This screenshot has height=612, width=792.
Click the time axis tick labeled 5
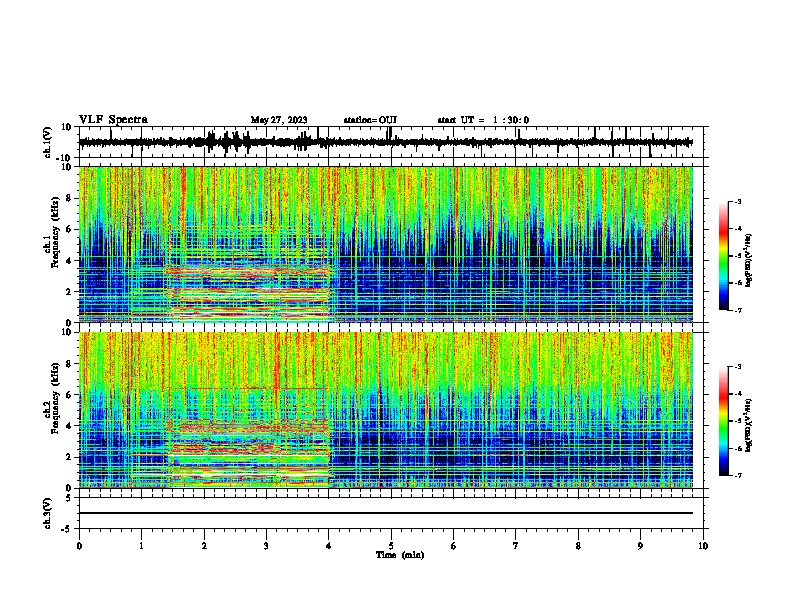tap(391, 546)
